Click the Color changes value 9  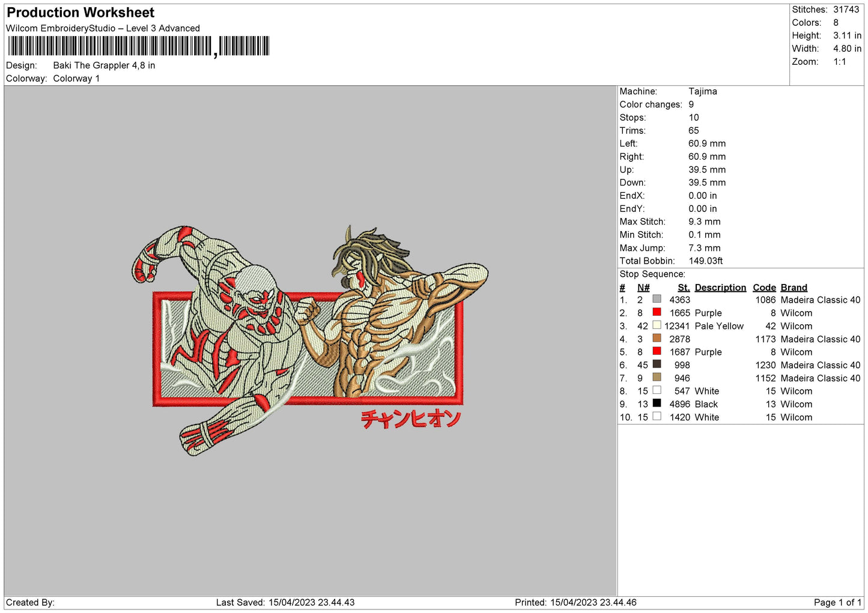coord(691,104)
